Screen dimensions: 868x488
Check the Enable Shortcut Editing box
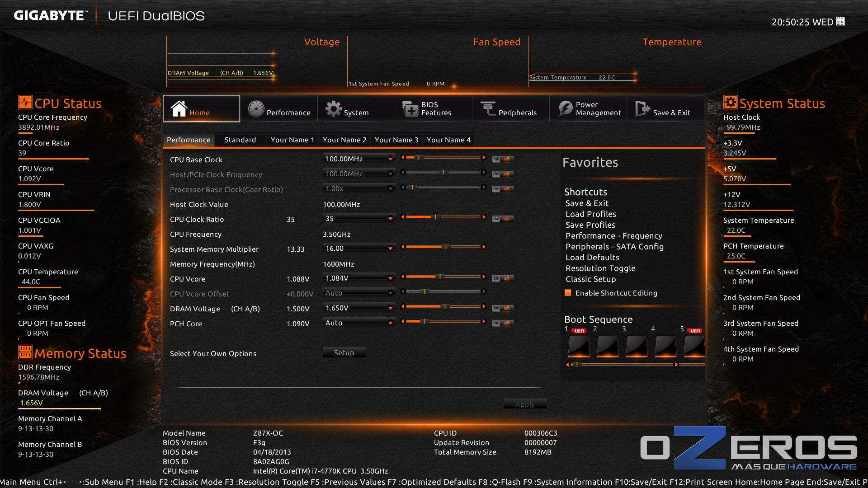point(568,293)
